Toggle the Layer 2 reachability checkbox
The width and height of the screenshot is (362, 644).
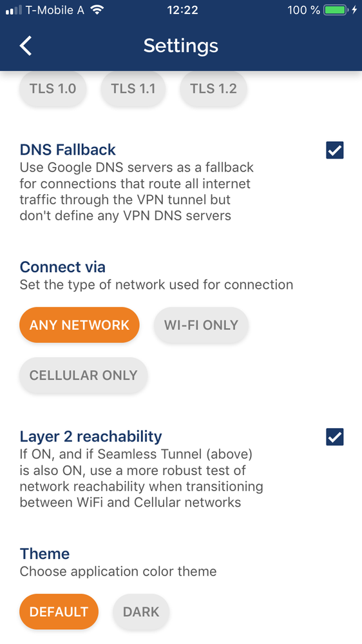click(335, 437)
